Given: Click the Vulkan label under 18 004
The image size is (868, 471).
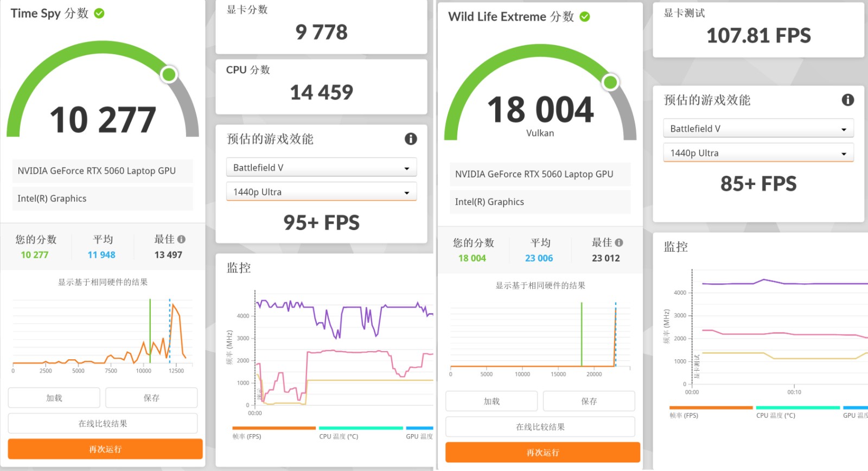Looking at the screenshot, I should [x=540, y=133].
